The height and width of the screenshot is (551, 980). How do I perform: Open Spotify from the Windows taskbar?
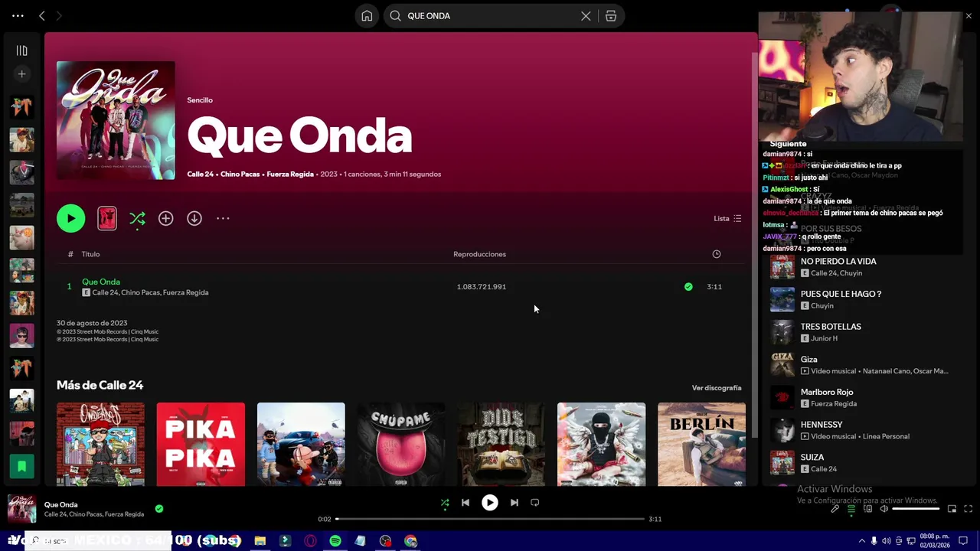click(x=335, y=541)
